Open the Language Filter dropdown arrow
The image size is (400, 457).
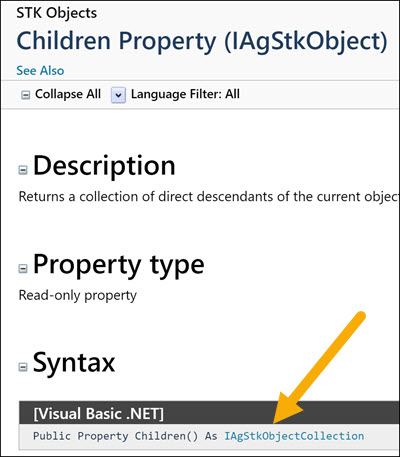[118, 95]
